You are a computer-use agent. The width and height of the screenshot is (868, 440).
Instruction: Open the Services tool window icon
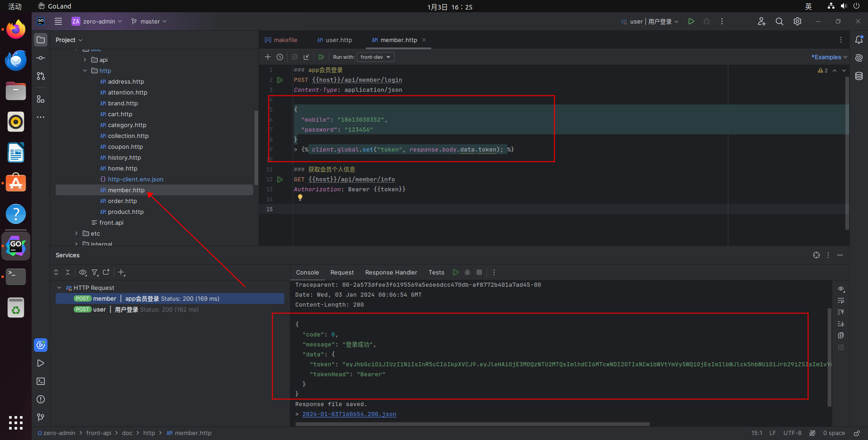tap(41, 345)
